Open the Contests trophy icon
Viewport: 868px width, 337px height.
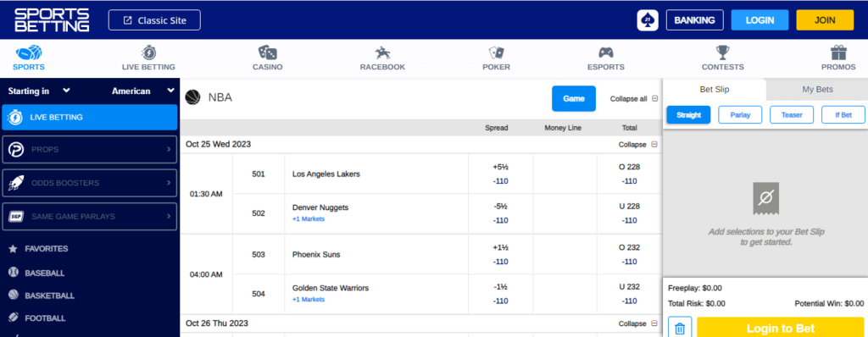[722, 52]
